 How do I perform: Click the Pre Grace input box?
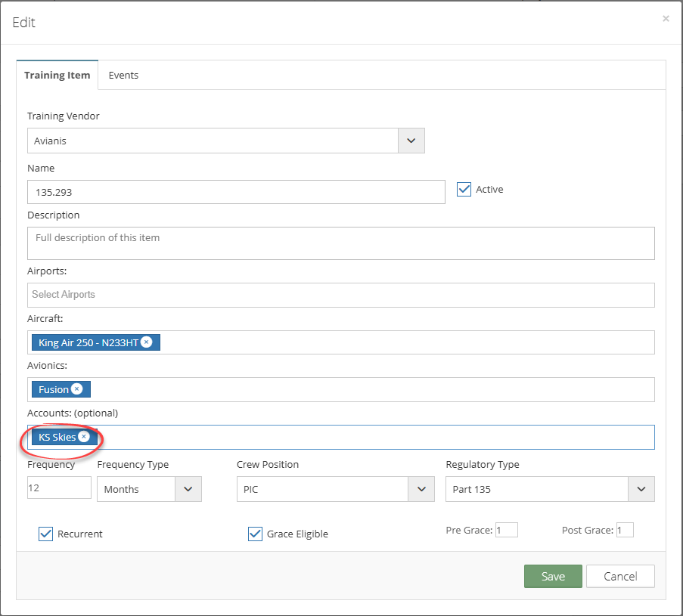[507, 530]
